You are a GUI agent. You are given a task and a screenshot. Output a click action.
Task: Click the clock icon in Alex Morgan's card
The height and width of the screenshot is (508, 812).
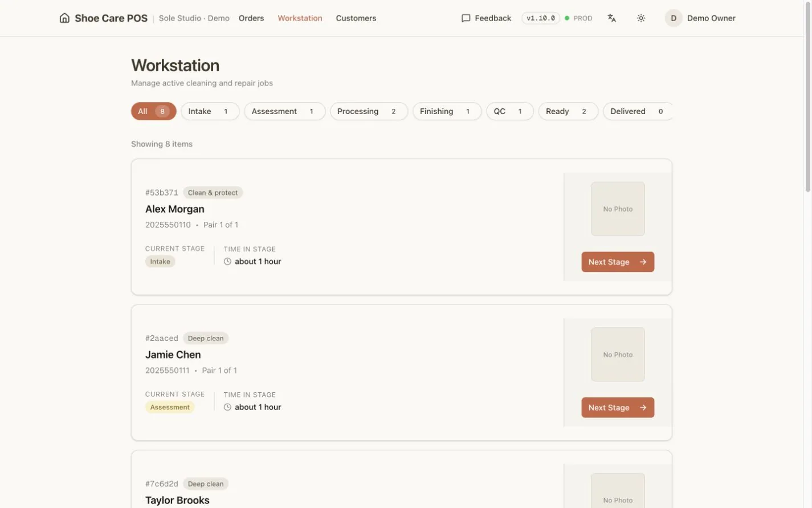(x=227, y=262)
